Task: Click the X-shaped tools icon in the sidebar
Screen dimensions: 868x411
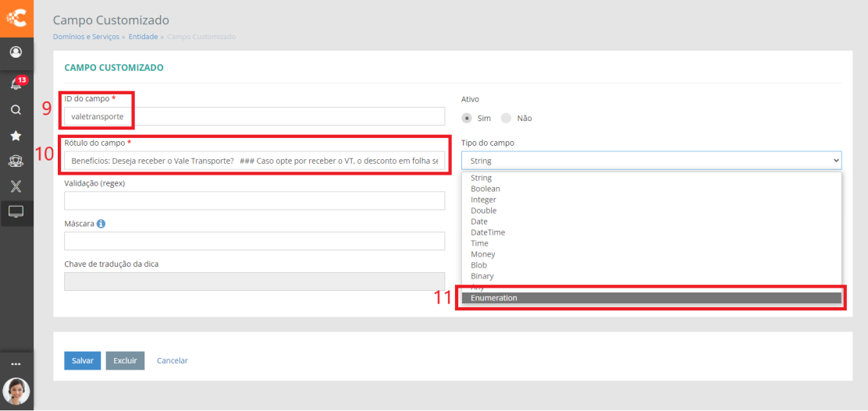Action: (x=16, y=187)
